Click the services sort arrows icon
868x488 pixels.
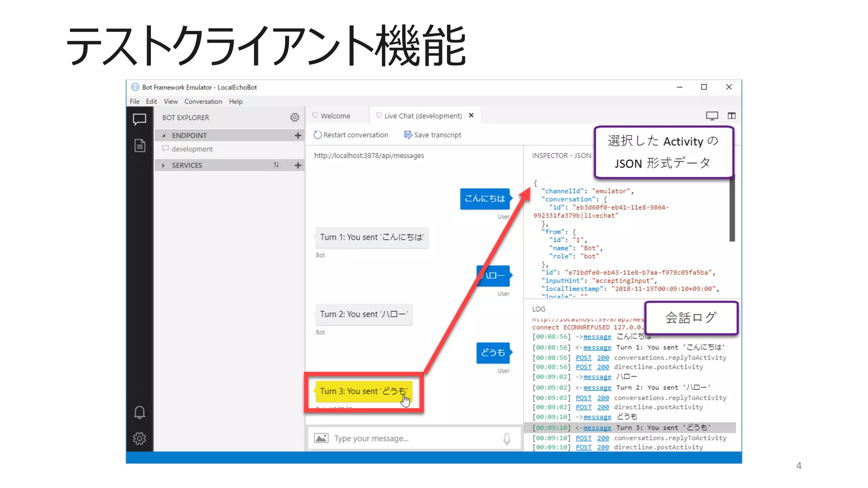click(276, 165)
